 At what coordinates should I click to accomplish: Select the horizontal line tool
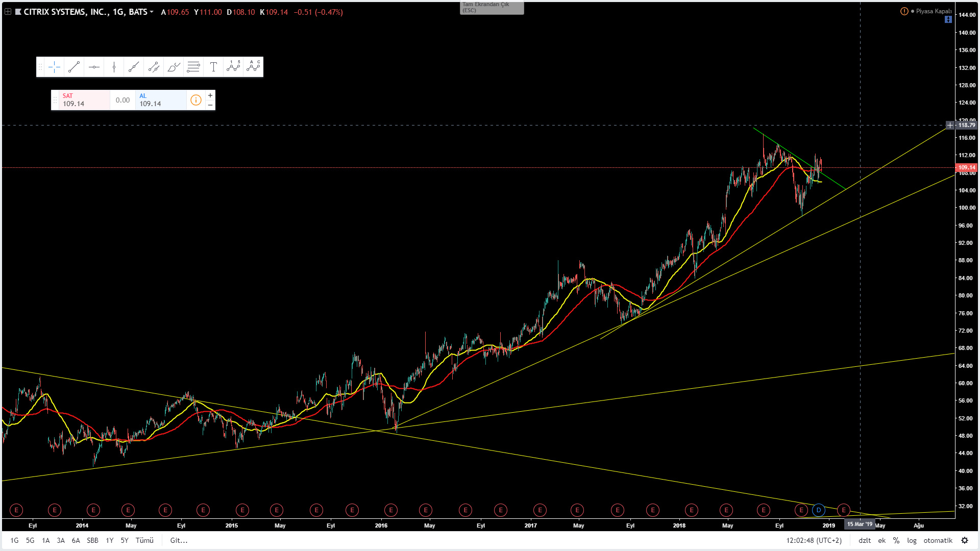pyautogui.click(x=94, y=67)
